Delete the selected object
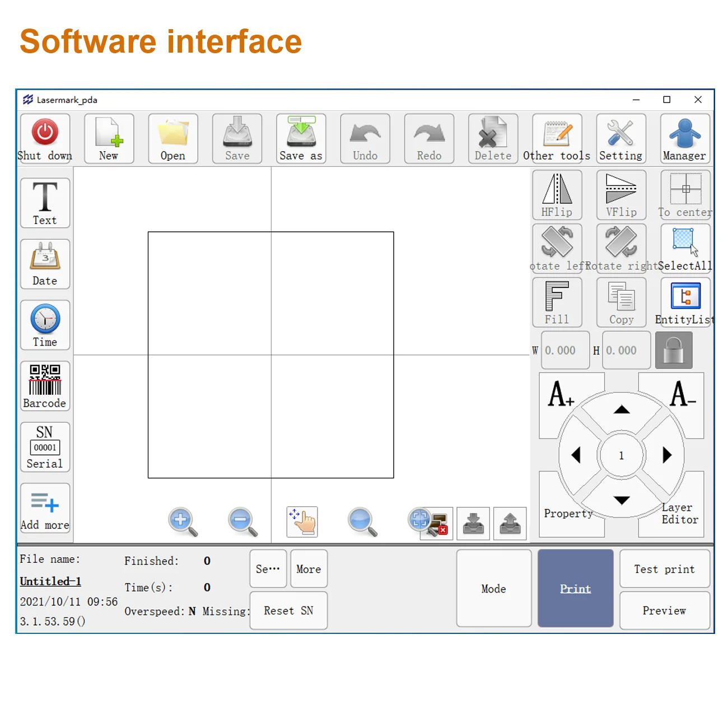The image size is (728, 728). [x=493, y=139]
